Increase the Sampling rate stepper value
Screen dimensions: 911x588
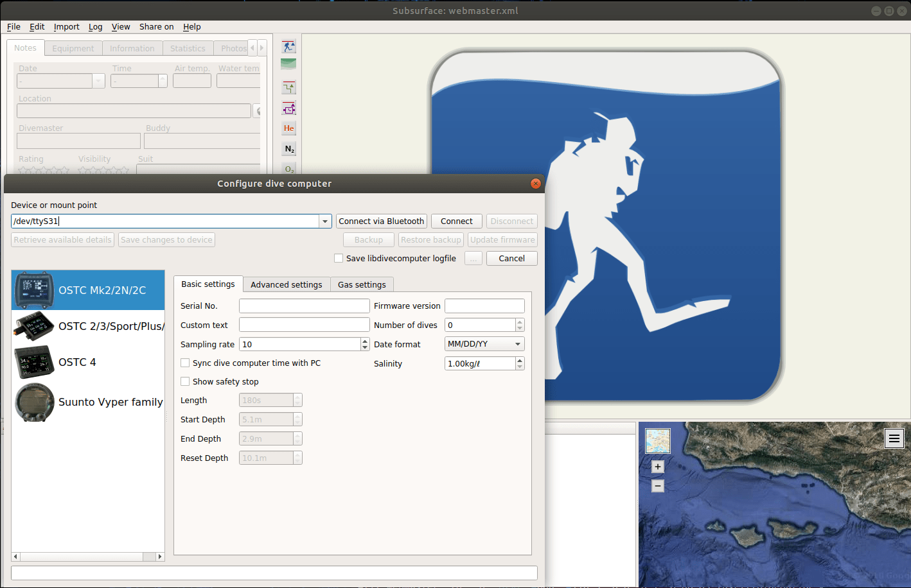click(x=365, y=341)
